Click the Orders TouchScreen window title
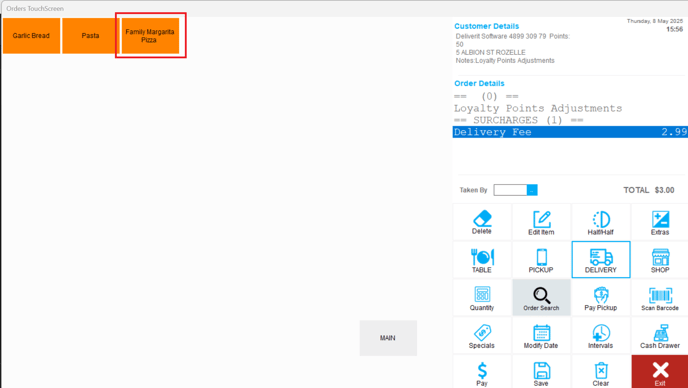Screen dimensions: 688x388 pos(35,8)
